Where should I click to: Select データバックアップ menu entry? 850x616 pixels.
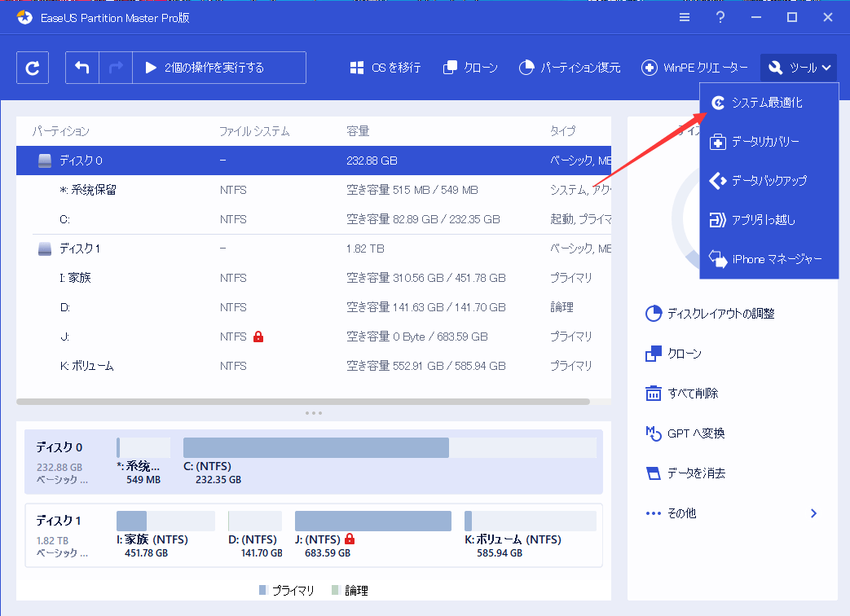pyautogui.click(x=769, y=180)
